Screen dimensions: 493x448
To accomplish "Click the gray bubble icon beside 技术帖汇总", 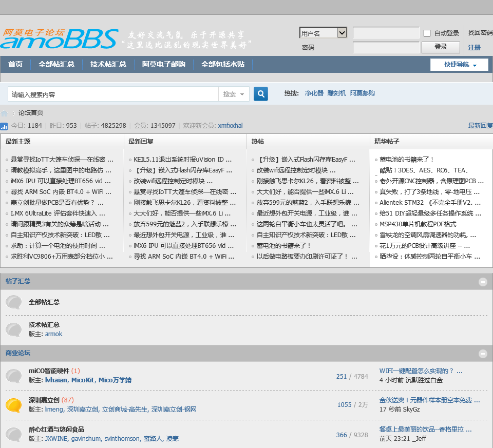I will click(13, 329).
